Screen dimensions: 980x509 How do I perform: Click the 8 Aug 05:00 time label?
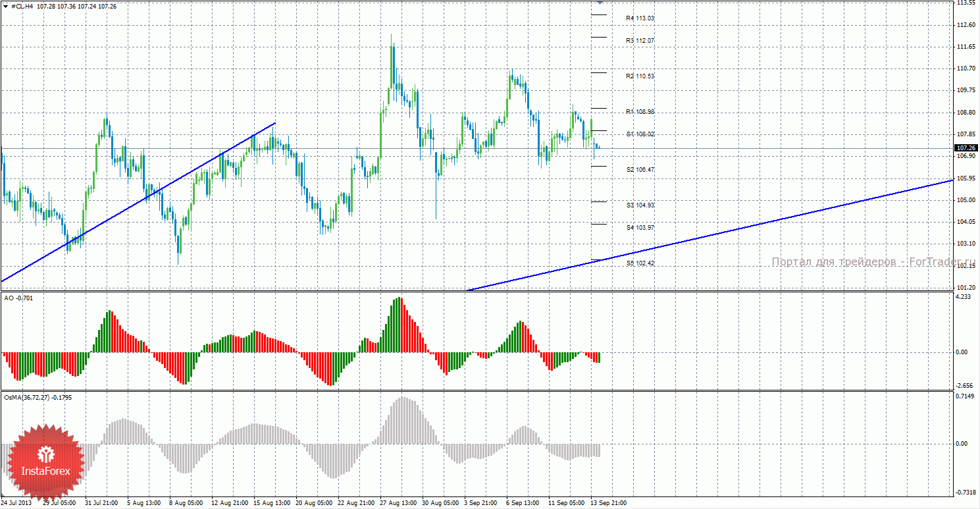[187, 504]
